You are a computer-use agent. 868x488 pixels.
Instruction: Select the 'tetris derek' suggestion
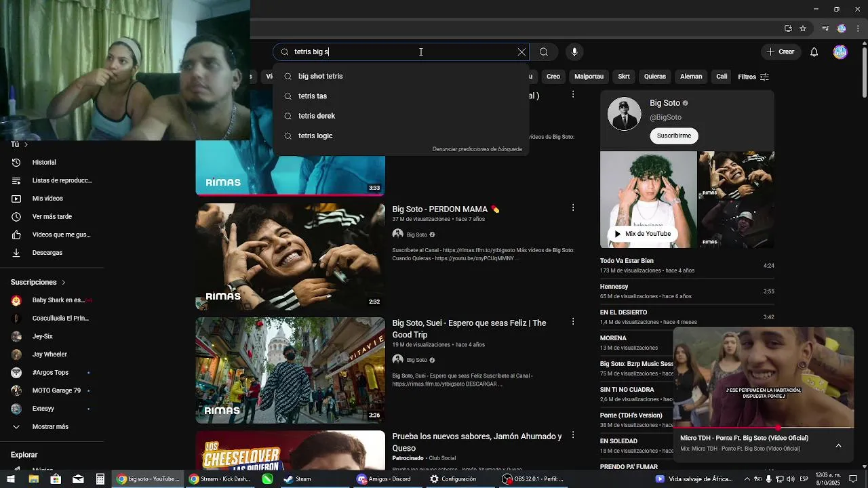coord(401,116)
